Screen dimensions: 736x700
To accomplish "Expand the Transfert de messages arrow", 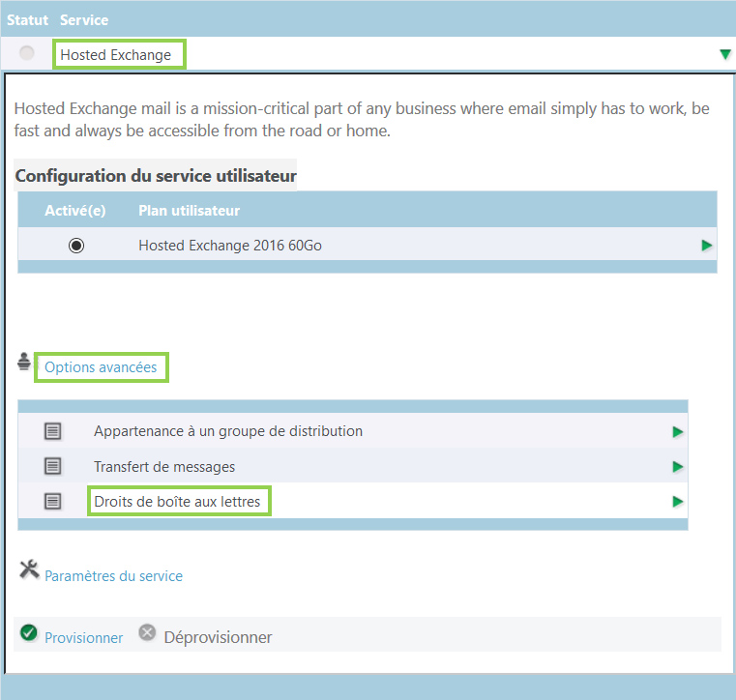I will tap(677, 467).
